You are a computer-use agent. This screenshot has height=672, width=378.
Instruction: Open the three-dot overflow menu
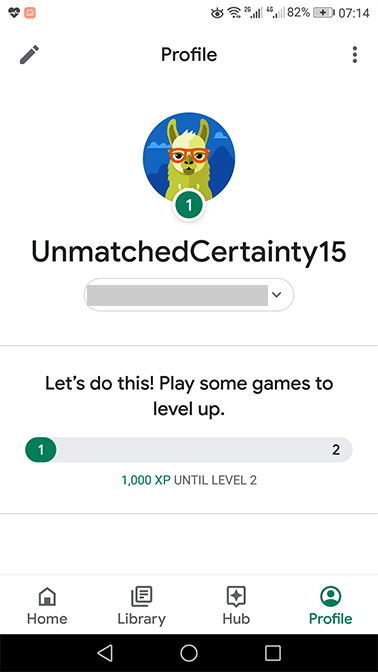[x=354, y=55]
